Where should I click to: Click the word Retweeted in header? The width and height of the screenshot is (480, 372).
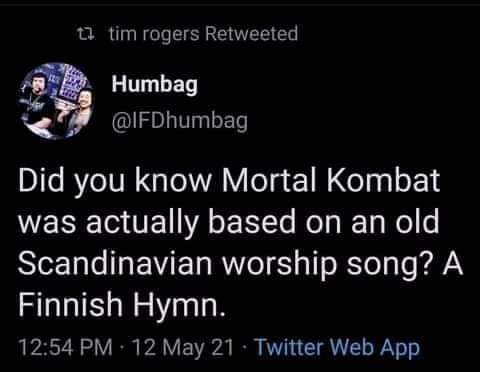click(251, 33)
